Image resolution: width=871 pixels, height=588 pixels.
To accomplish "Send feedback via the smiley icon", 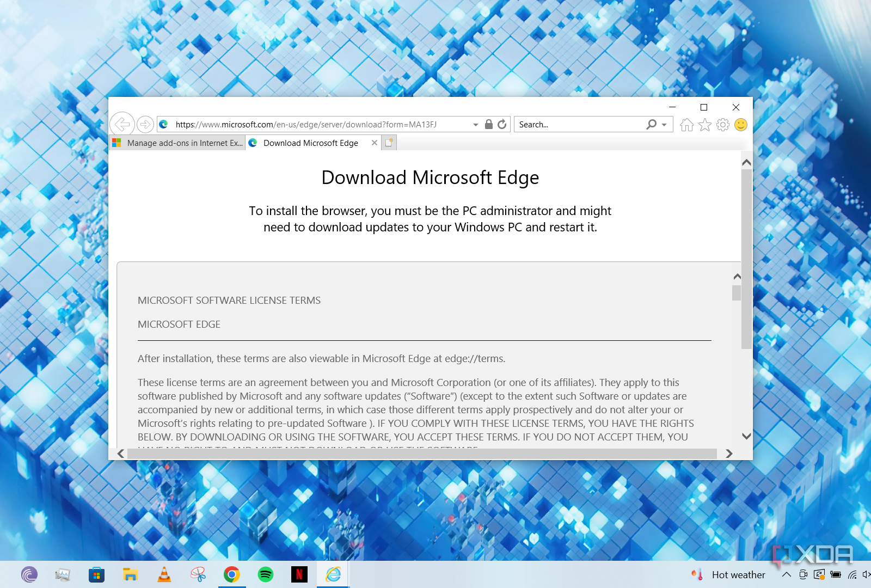I will 740,125.
